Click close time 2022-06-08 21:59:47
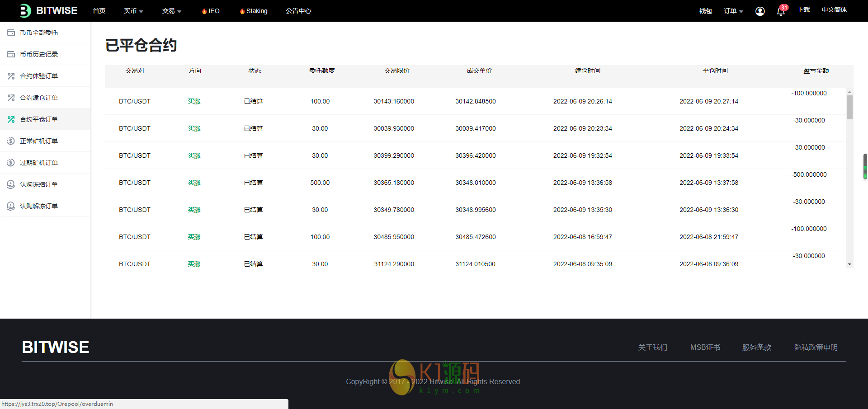 pyautogui.click(x=709, y=237)
